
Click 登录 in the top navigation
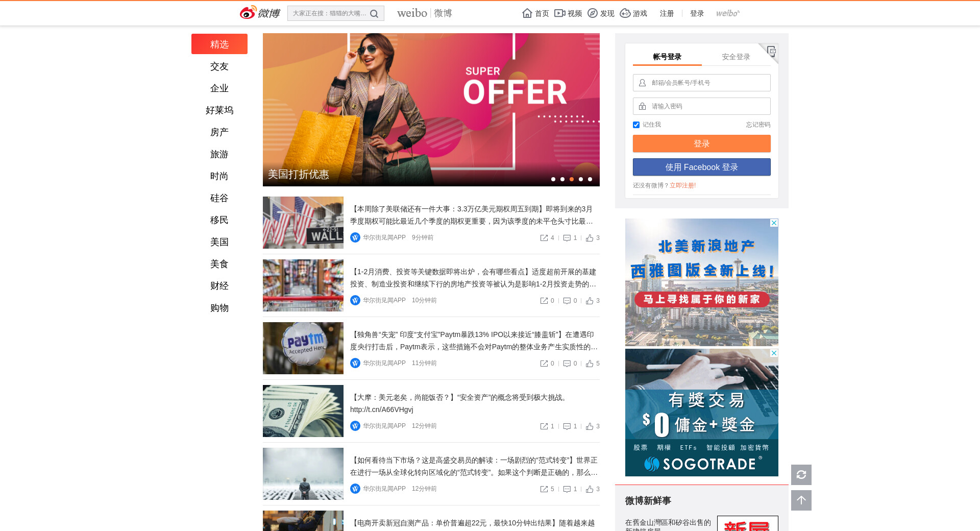click(x=697, y=13)
